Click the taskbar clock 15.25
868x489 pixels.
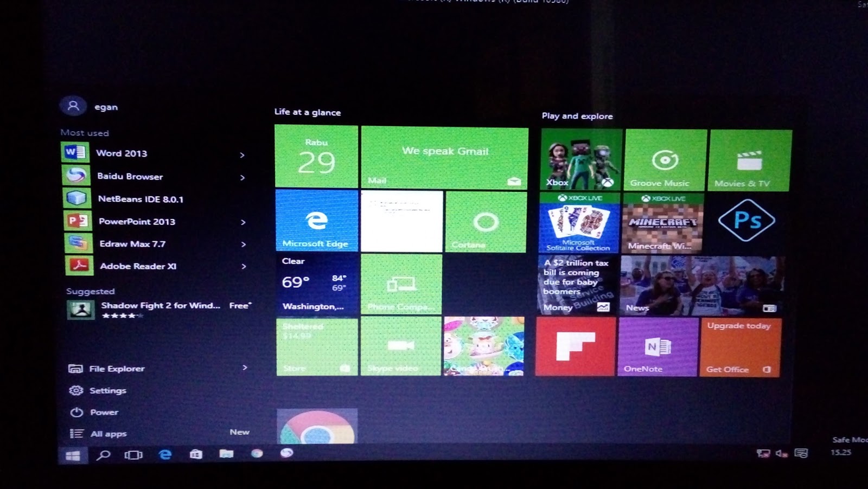click(841, 452)
